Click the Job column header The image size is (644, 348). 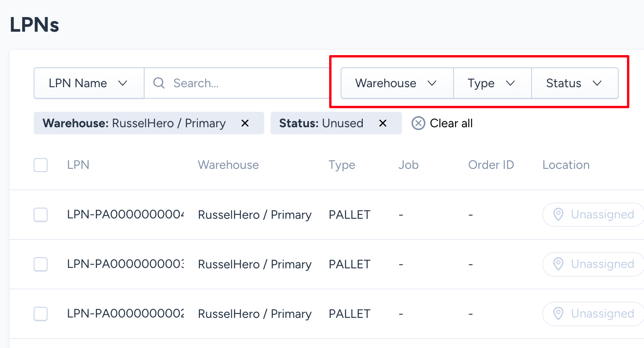[408, 165]
